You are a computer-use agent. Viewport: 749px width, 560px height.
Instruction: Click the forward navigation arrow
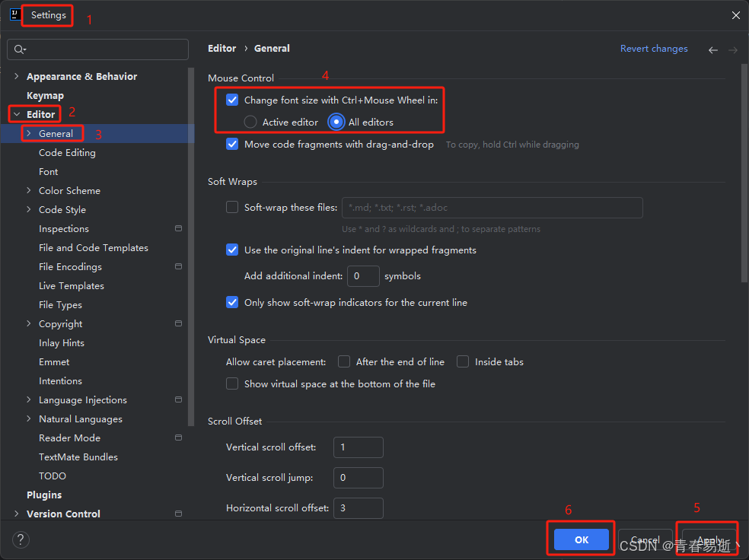pyautogui.click(x=731, y=49)
